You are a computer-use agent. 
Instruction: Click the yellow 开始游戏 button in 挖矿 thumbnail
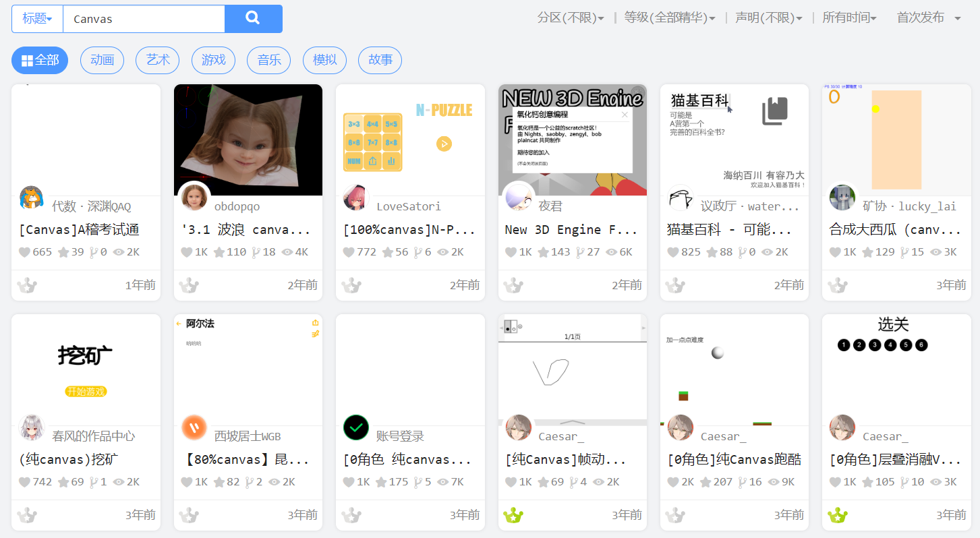point(85,391)
